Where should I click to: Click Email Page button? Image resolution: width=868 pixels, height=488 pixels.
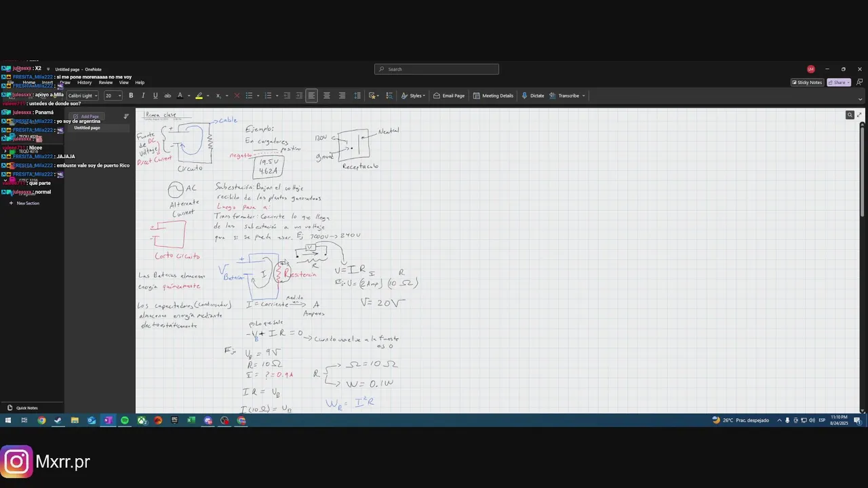click(449, 96)
